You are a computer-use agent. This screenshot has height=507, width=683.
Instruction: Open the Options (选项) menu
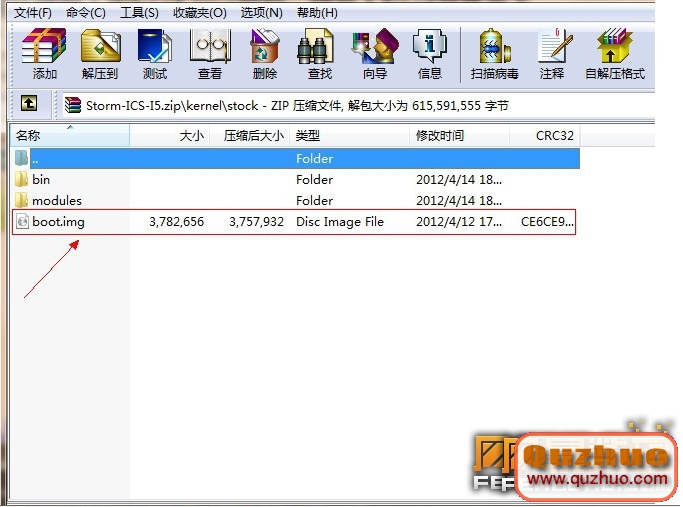(261, 13)
